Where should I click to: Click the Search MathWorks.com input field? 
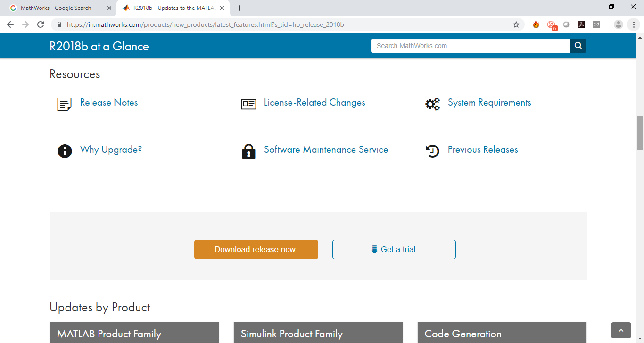pos(471,46)
